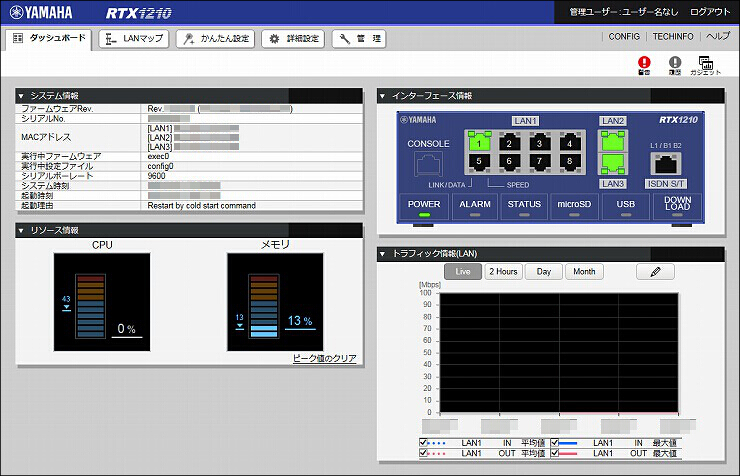Click the microSD indicator
This screenshot has width=740, height=476.
click(574, 207)
